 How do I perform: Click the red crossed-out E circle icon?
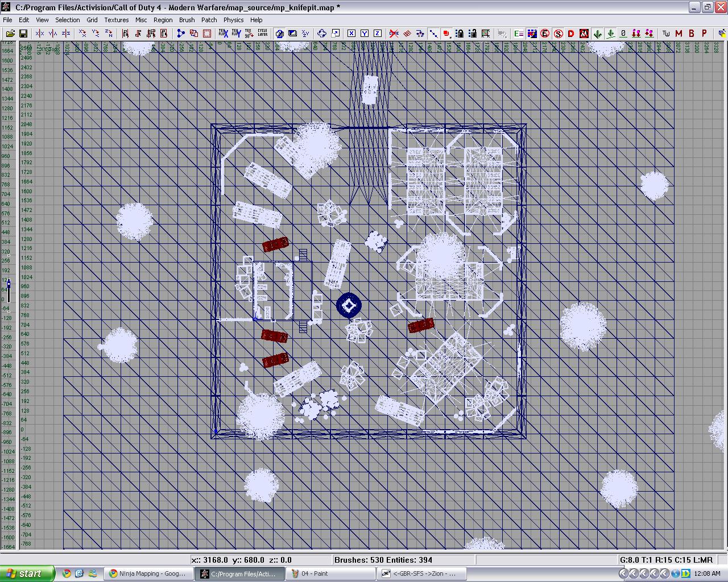tap(545, 34)
